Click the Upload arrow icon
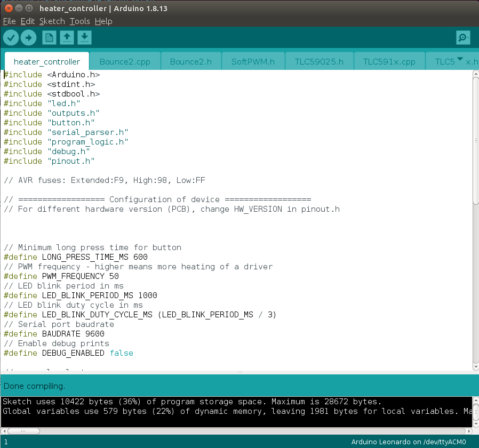This screenshot has width=479, height=448. coord(28,37)
